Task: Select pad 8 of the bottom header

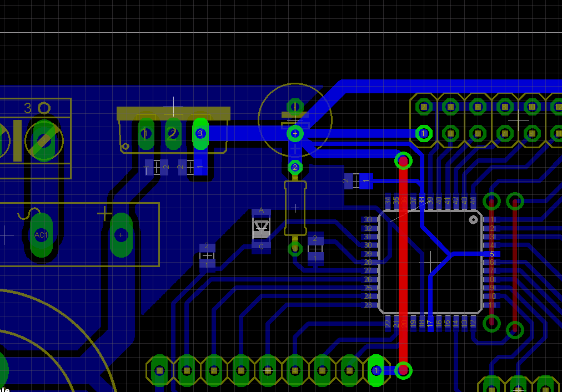Action: pyautogui.click(x=187, y=370)
